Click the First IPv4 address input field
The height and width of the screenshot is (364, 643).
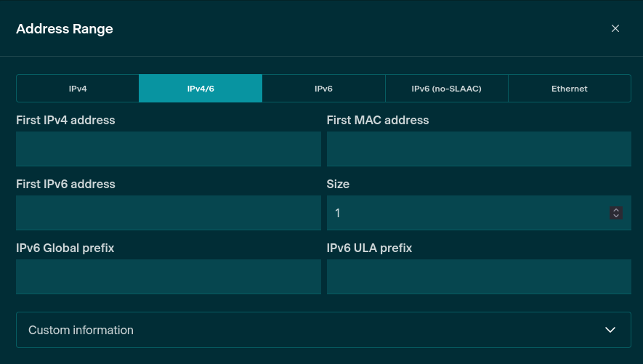pyautogui.click(x=168, y=149)
